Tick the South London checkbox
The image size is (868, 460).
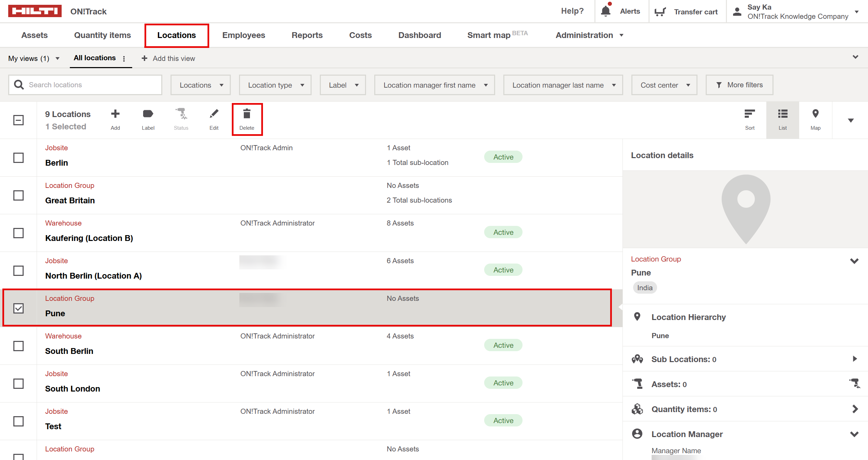tap(18, 384)
